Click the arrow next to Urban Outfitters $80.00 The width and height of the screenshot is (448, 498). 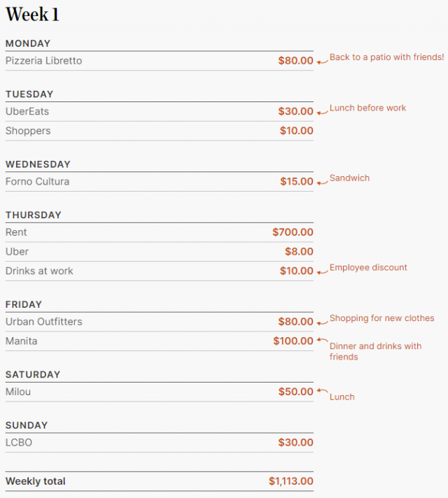point(323,323)
